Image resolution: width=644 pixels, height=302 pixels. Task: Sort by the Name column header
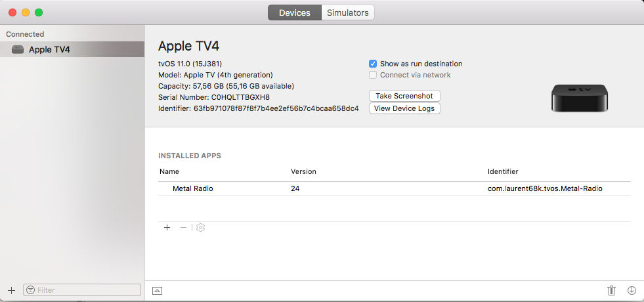tap(169, 171)
